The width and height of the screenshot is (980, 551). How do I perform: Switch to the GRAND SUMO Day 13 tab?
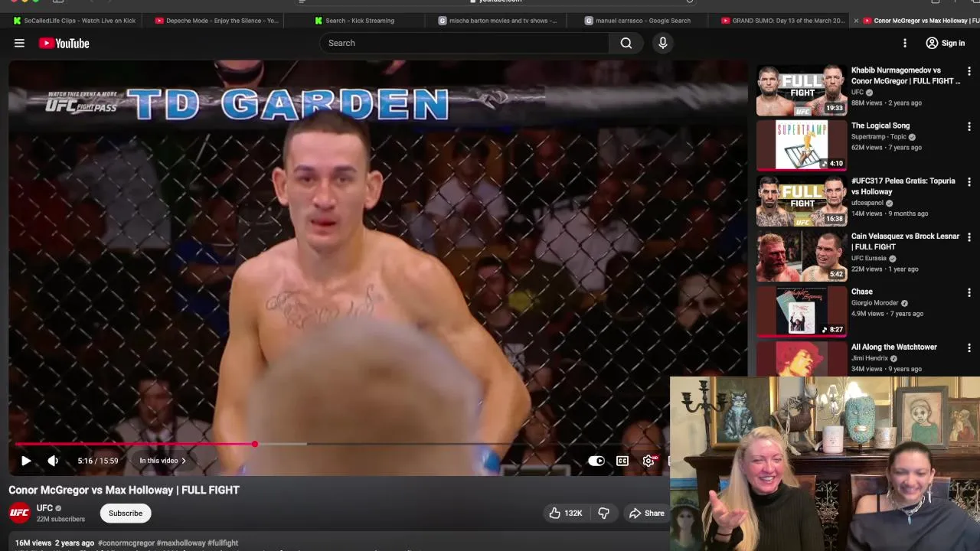click(782, 21)
